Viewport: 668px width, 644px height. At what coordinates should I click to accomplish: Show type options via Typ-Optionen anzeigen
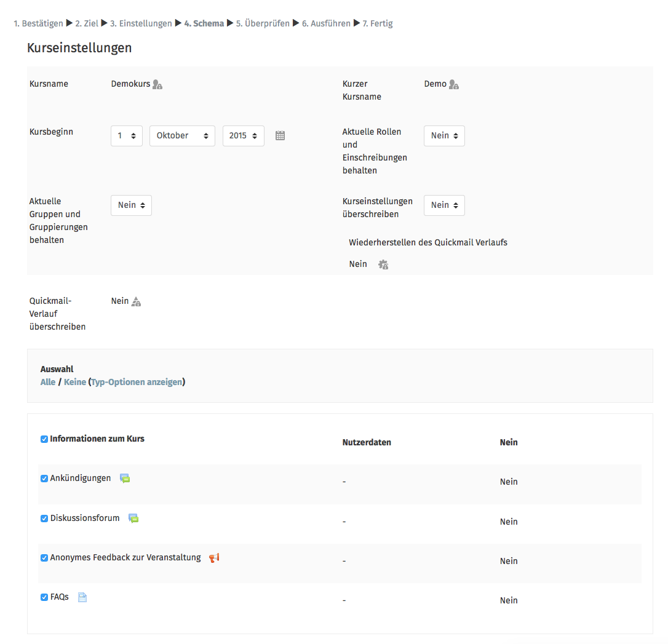pos(137,382)
